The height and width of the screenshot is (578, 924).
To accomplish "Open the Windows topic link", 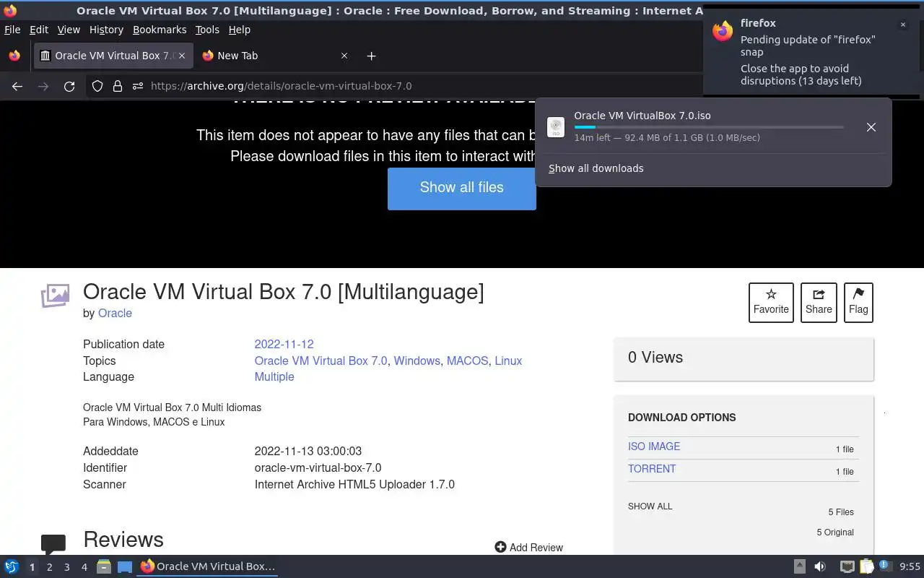I will (x=417, y=361).
